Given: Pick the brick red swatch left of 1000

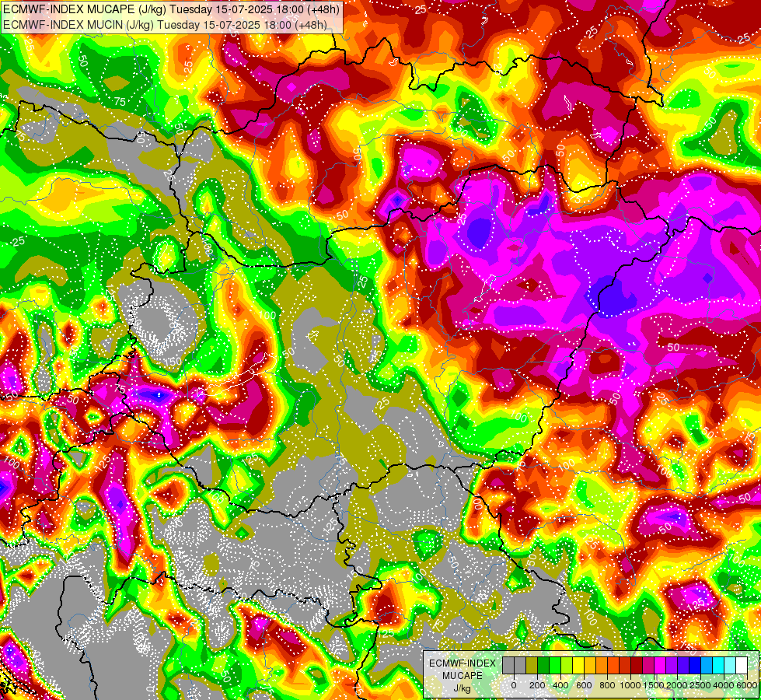Looking at the screenshot, I should pos(625,665).
